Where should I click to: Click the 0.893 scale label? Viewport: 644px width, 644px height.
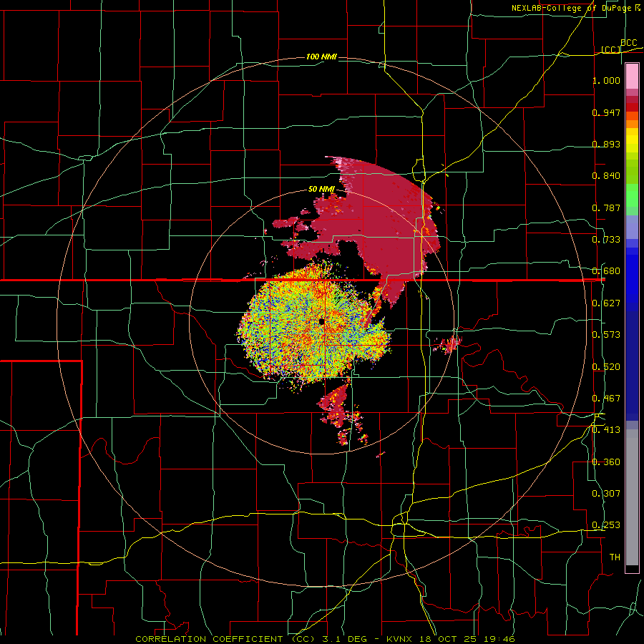pos(606,144)
